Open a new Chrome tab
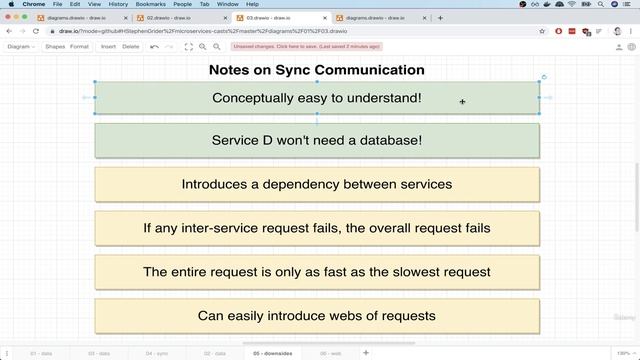Image resolution: width=640 pixels, height=360 pixels. [x=440, y=18]
